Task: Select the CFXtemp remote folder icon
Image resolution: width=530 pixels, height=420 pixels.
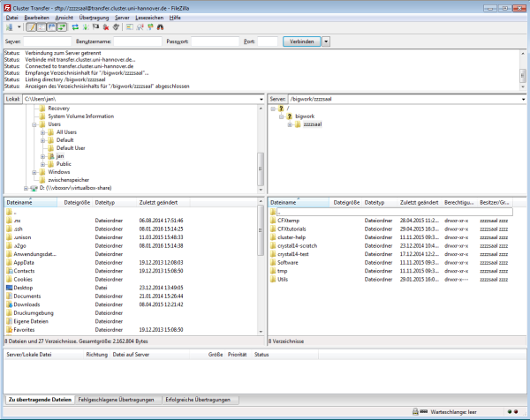Action: click(273, 221)
